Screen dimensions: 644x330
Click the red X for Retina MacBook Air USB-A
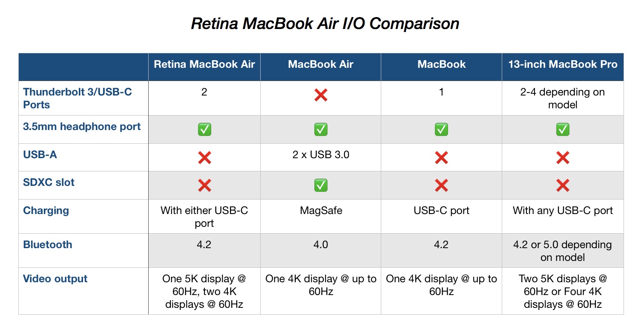click(204, 158)
